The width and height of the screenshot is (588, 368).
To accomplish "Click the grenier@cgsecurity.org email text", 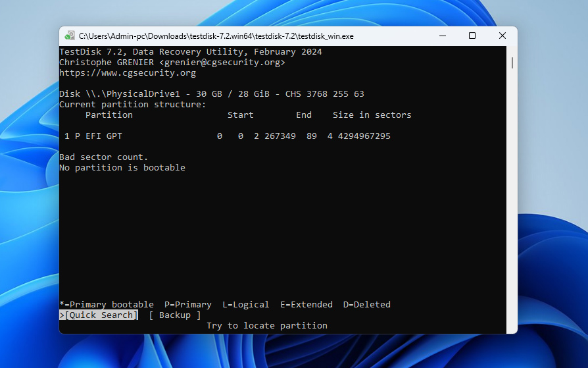I will tap(222, 63).
